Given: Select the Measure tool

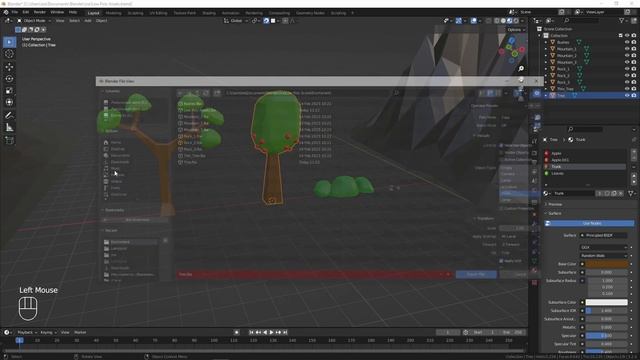Looking at the screenshot, I should 9,128.
